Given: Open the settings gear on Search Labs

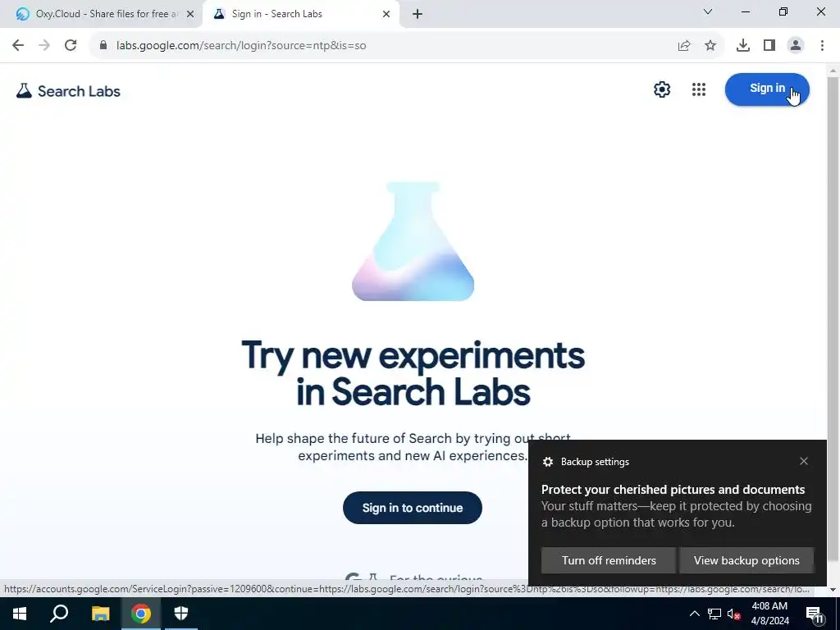Looking at the screenshot, I should (662, 89).
